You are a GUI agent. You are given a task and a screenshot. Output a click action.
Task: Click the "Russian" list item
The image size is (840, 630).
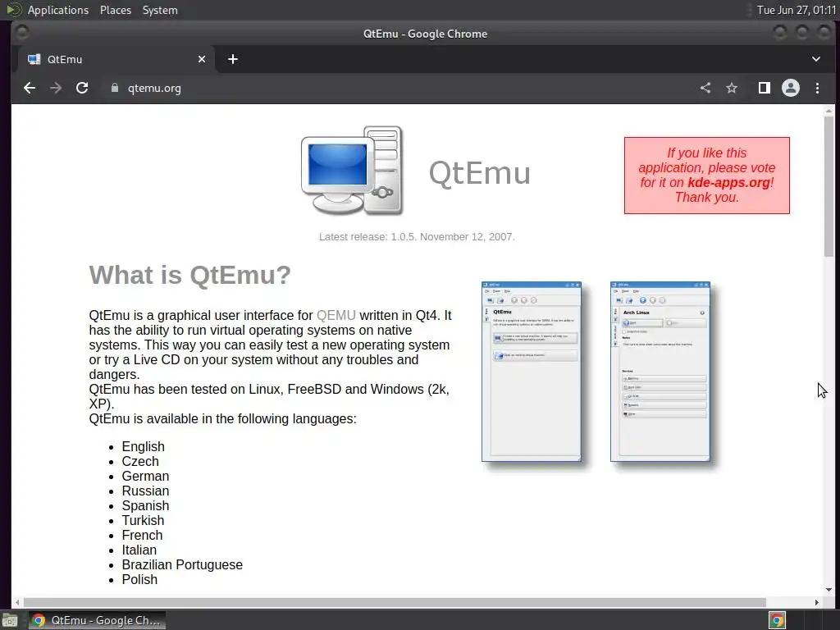pyautogui.click(x=145, y=491)
